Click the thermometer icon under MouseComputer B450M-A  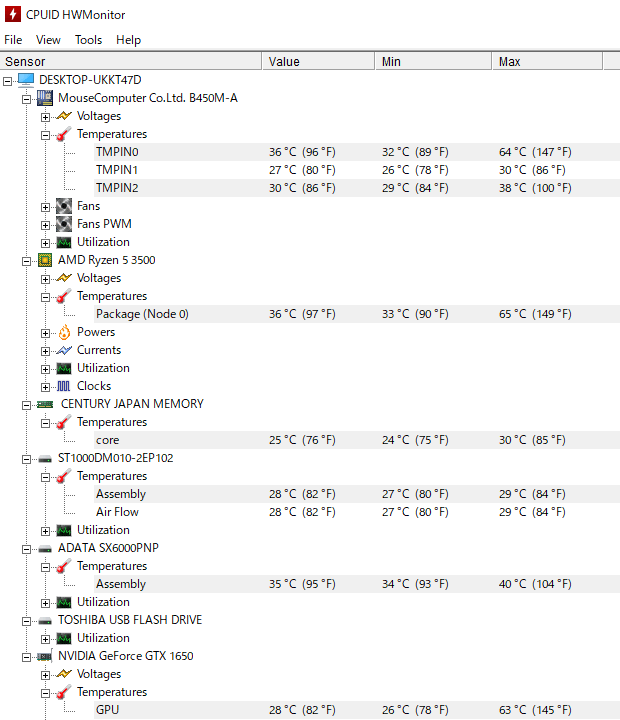click(x=64, y=134)
